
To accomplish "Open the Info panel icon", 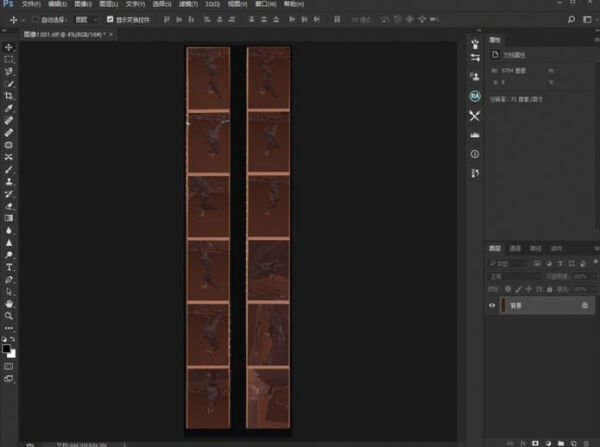I will click(475, 154).
